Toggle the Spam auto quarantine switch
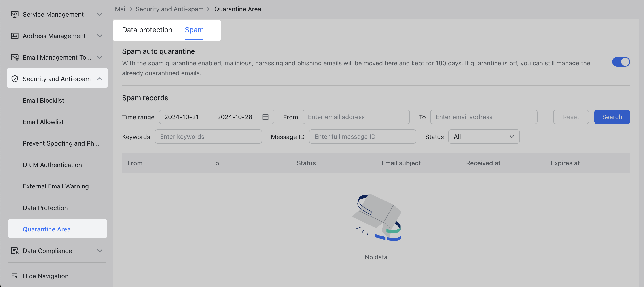The image size is (644, 287). coord(621,62)
